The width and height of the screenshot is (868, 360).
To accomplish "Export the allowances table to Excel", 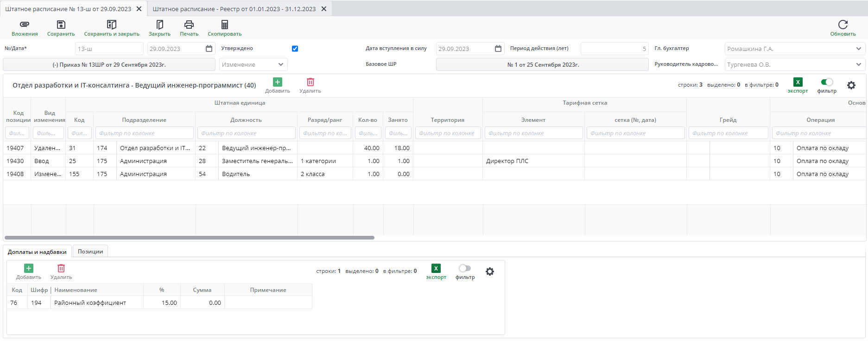I will (x=436, y=268).
